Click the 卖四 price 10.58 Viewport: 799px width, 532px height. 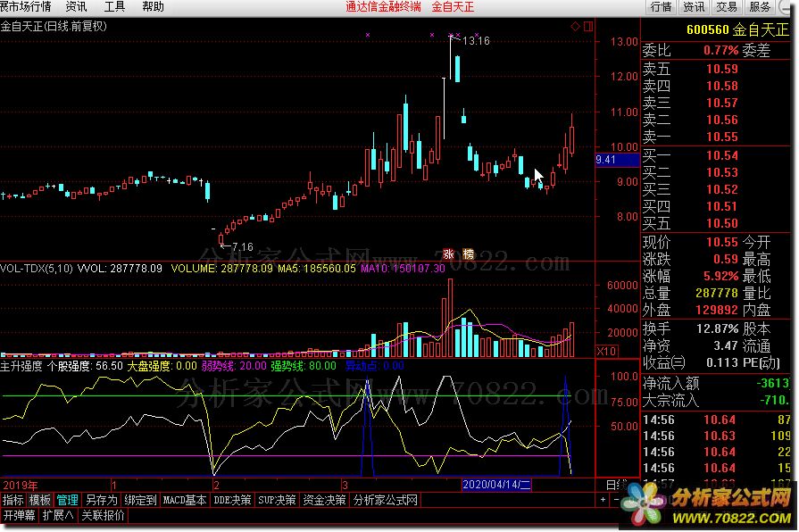tap(722, 86)
